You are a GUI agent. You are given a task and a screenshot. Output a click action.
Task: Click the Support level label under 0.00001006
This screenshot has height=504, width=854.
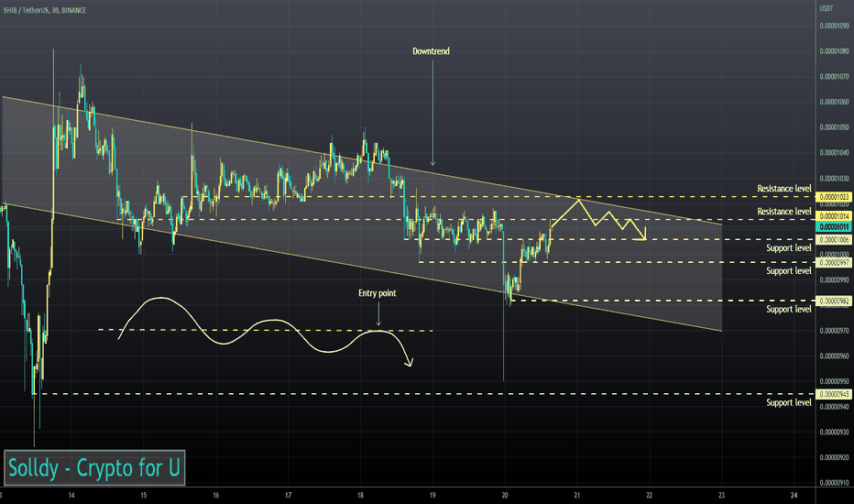pos(789,248)
